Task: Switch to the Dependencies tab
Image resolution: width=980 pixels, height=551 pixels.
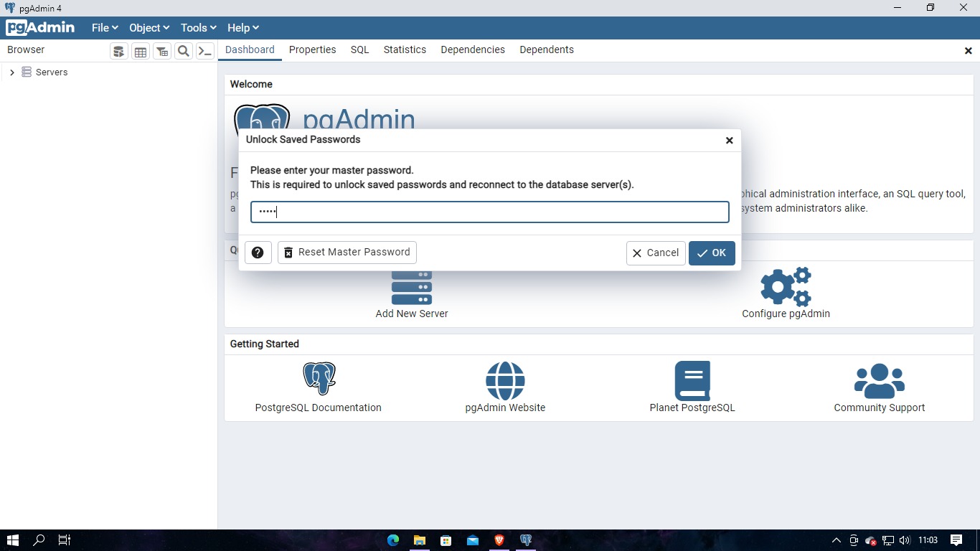Action: tap(473, 50)
